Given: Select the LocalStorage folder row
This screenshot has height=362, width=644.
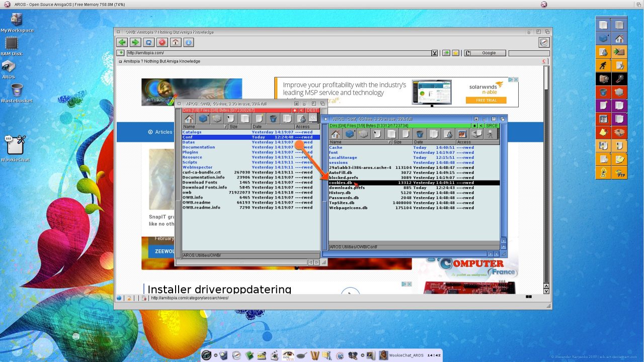Looking at the screenshot, I should [x=414, y=158].
